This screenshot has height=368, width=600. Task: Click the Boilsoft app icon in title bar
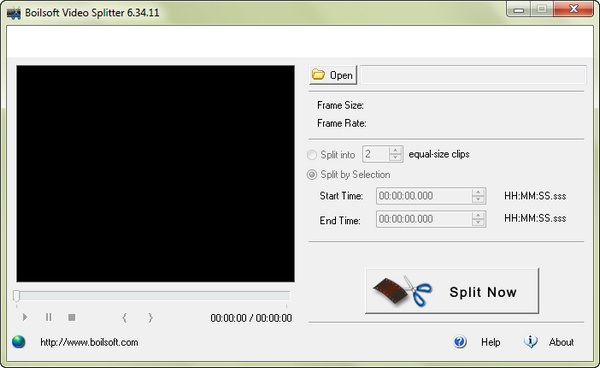(14, 13)
